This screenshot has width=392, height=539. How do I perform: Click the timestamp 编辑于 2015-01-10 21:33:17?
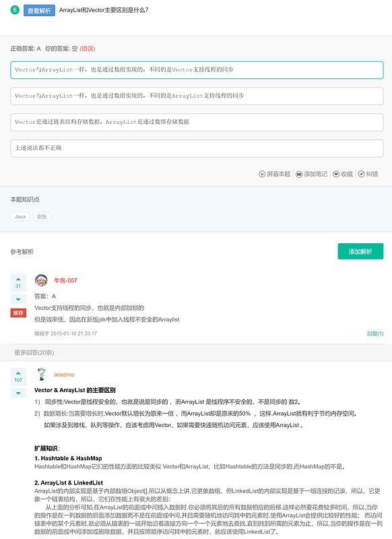pyautogui.click(x=65, y=334)
